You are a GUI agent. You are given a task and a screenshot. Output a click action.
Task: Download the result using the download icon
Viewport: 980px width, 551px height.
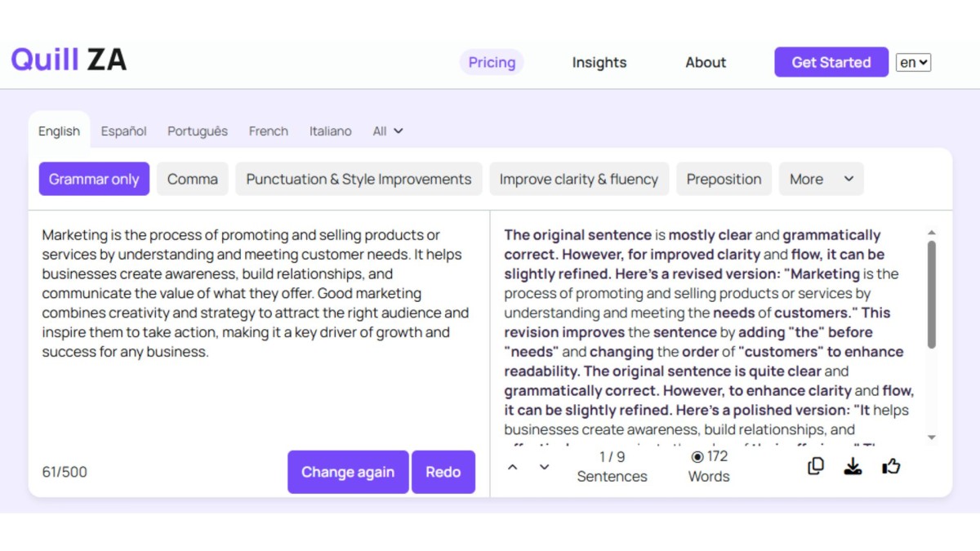(x=853, y=466)
